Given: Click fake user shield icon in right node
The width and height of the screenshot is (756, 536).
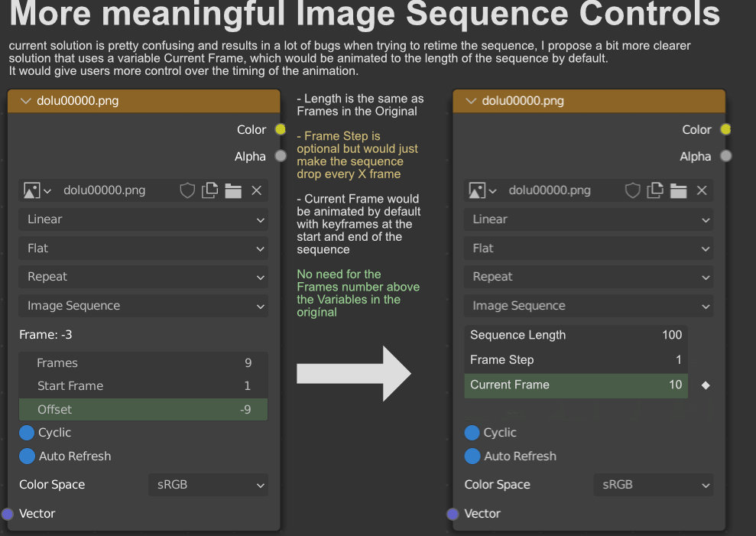Looking at the screenshot, I should [633, 190].
